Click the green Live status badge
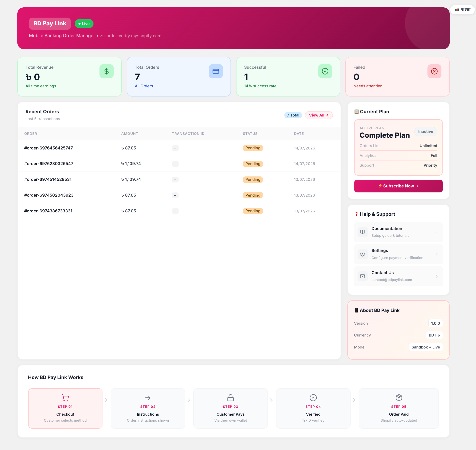The image size is (476, 450). pos(84,24)
